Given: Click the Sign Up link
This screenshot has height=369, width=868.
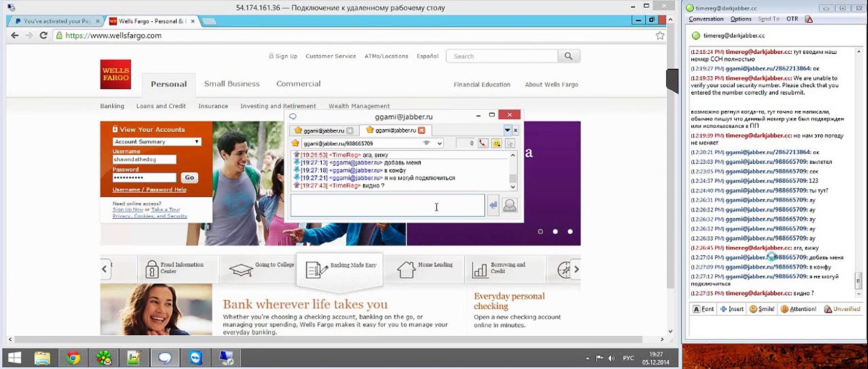Looking at the screenshot, I should click(283, 56).
